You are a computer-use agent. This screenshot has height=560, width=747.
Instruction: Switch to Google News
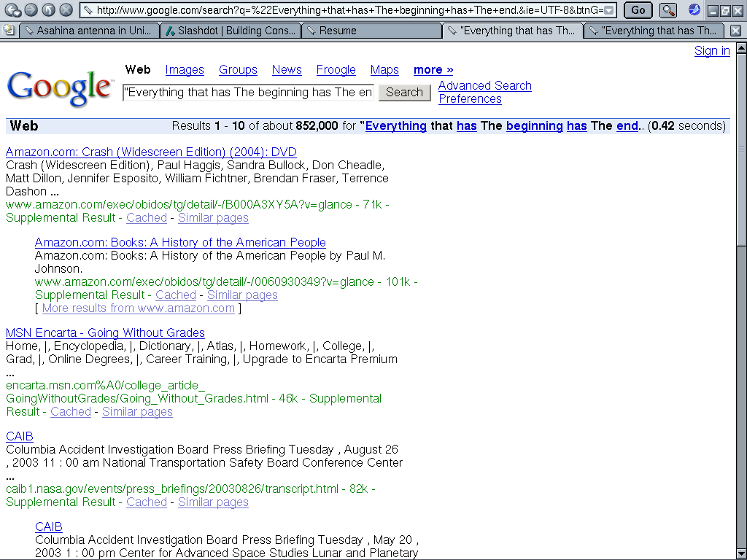(x=287, y=70)
